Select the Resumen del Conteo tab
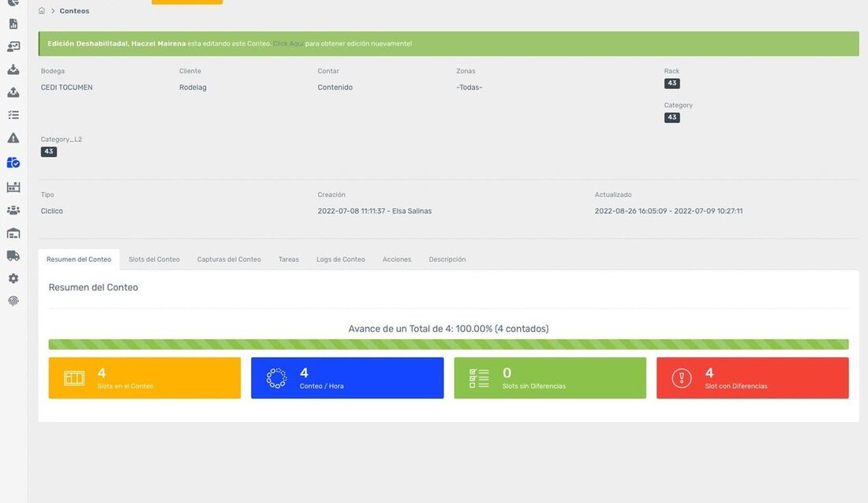The width and height of the screenshot is (868, 503). pos(79,259)
